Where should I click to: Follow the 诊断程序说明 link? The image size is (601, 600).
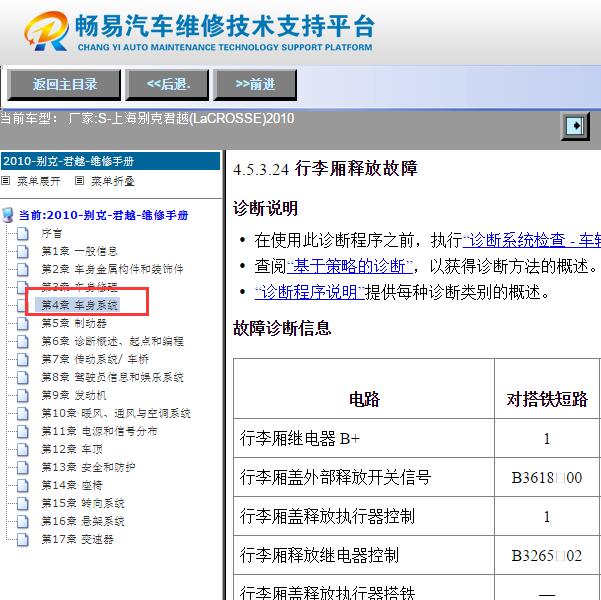(x=310, y=292)
